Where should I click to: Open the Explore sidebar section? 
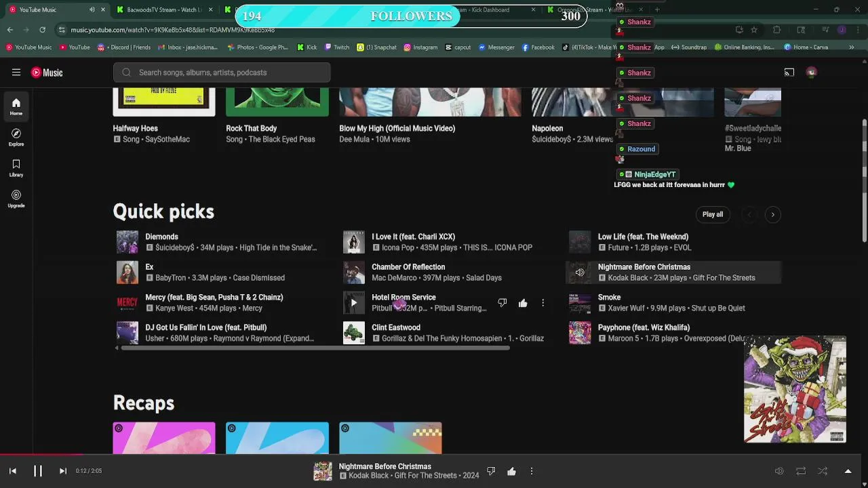tap(16, 138)
